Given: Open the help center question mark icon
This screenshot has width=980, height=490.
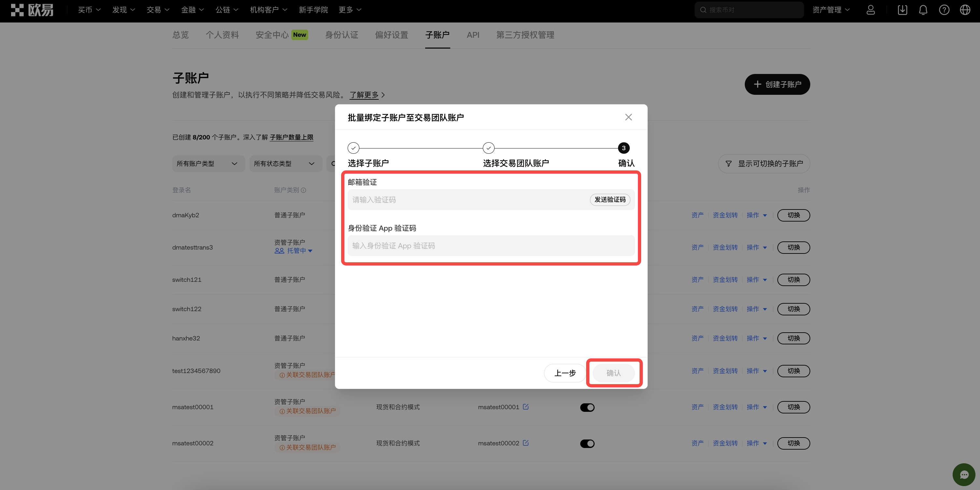Looking at the screenshot, I should pos(944,9).
